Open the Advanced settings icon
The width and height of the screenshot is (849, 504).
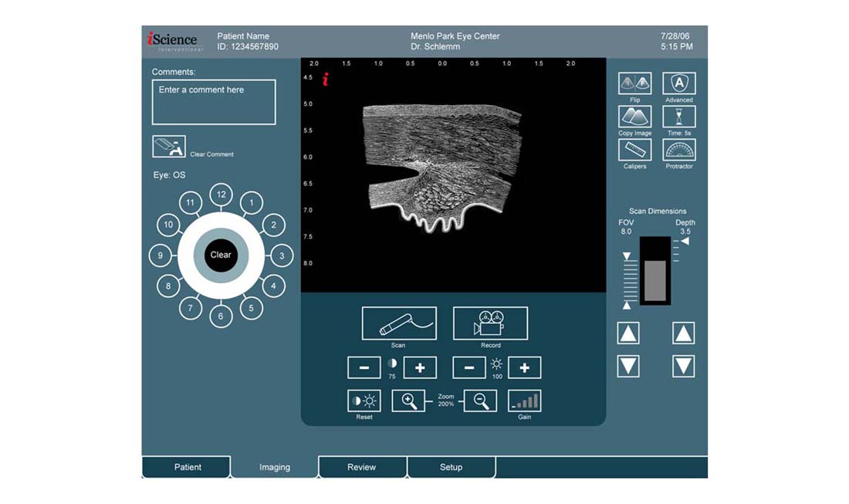pyautogui.click(x=679, y=83)
